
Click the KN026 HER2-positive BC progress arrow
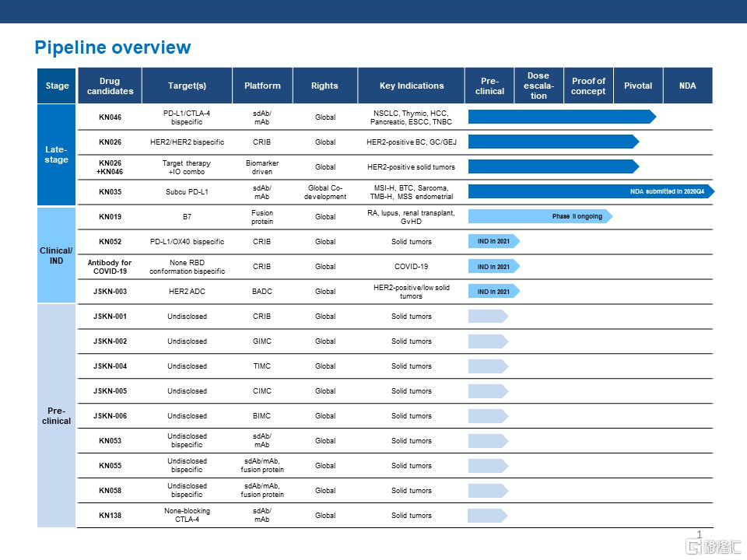[x=552, y=142]
